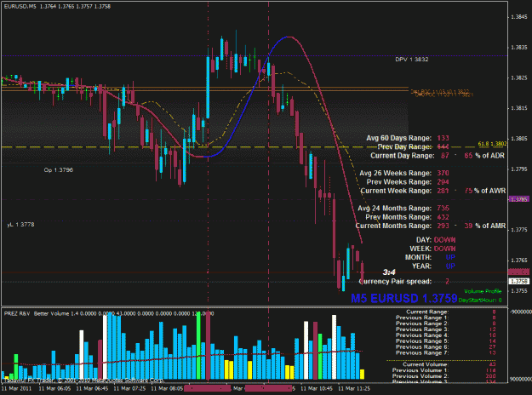Select the 1.3765 price axis label

click(519, 260)
